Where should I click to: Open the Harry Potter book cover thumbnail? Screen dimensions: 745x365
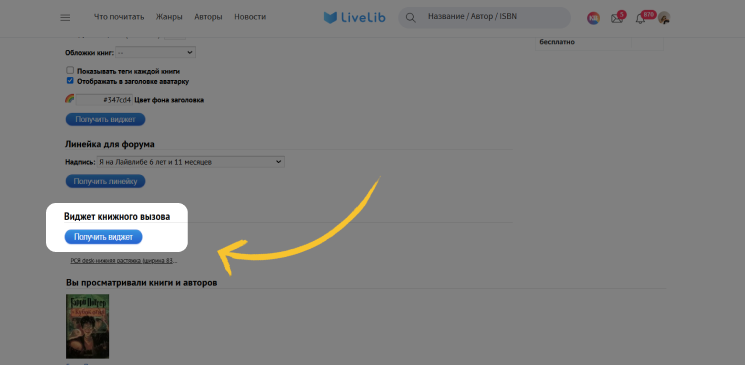coord(87,326)
